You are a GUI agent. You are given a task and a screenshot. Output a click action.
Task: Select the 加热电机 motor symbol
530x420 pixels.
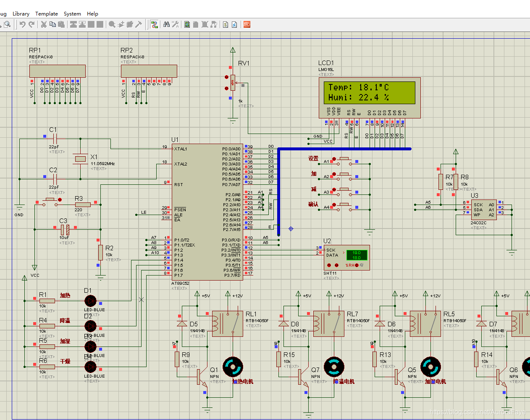coord(233,367)
